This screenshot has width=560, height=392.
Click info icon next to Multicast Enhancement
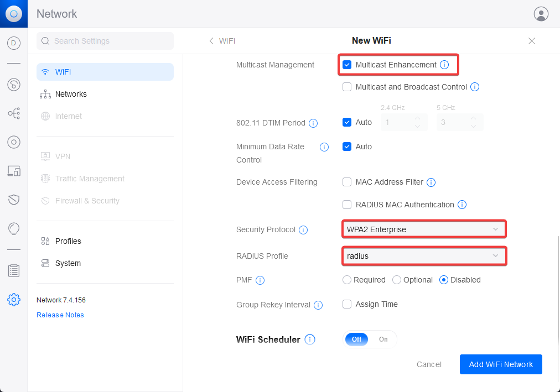[444, 65]
